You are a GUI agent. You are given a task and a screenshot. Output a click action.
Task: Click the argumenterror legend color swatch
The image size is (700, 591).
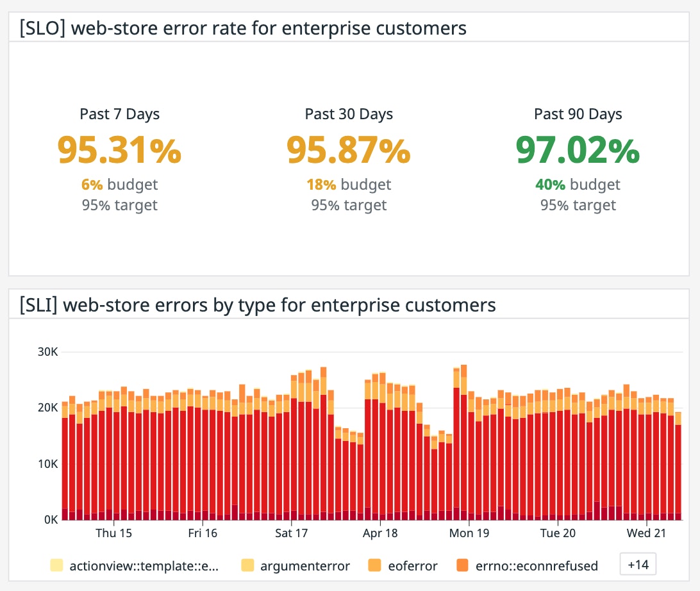(x=248, y=565)
